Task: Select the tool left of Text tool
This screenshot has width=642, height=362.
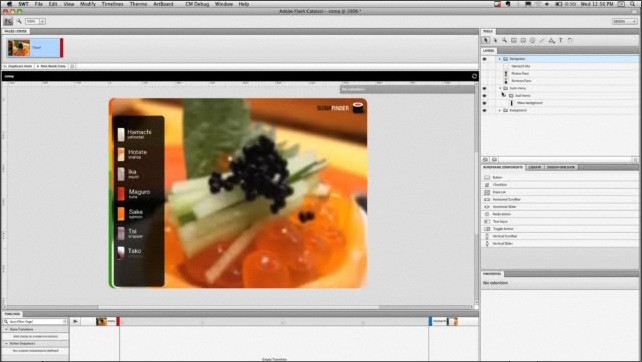Action: (552, 40)
